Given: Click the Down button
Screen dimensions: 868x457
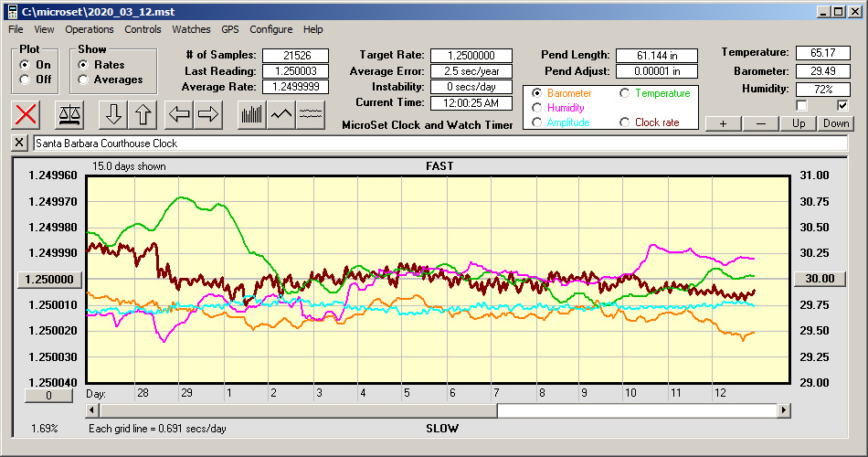Looking at the screenshot, I should [836, 123].
